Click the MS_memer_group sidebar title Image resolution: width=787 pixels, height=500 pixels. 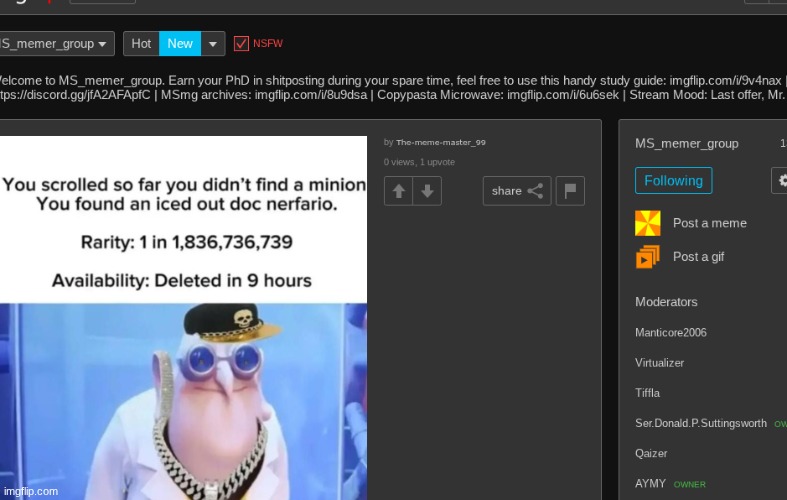coord(687,144)
